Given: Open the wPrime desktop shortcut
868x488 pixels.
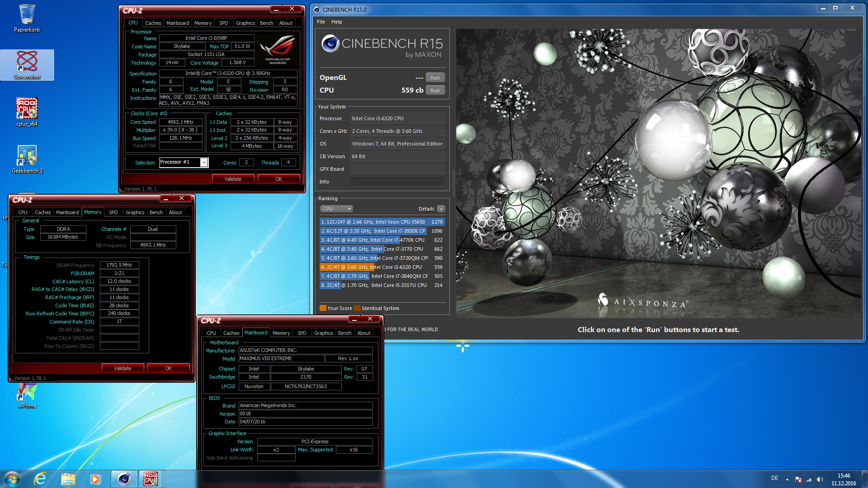Looking at the screenshot, I should [27, 396].
